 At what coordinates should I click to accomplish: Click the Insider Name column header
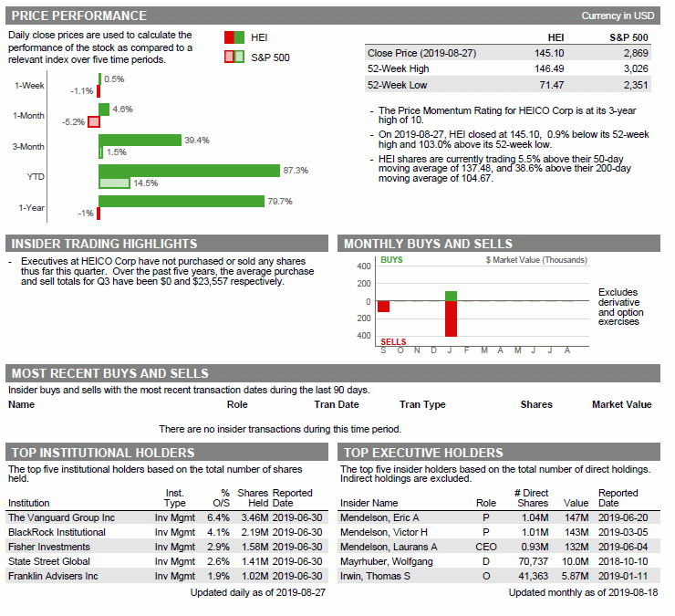(369, 504)
